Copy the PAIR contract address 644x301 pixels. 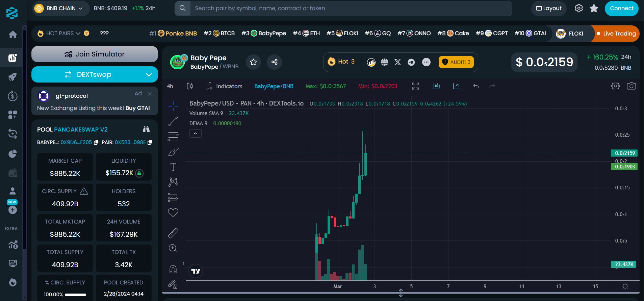[150, 142]
